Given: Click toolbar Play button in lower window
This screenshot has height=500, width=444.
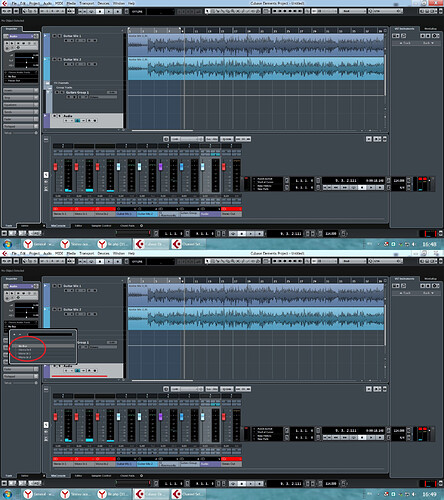Looking at the screenshot, I should (109, 261).
